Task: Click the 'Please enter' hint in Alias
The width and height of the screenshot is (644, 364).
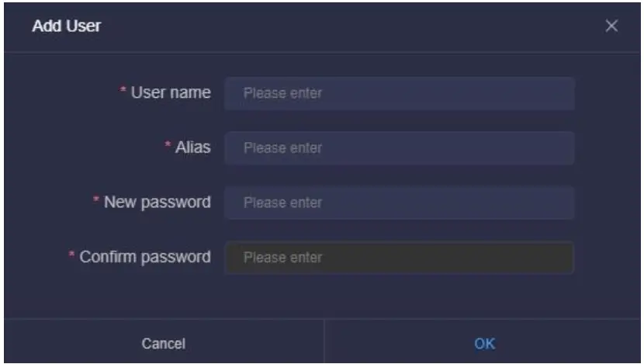Action: click(x=282, y=148)
